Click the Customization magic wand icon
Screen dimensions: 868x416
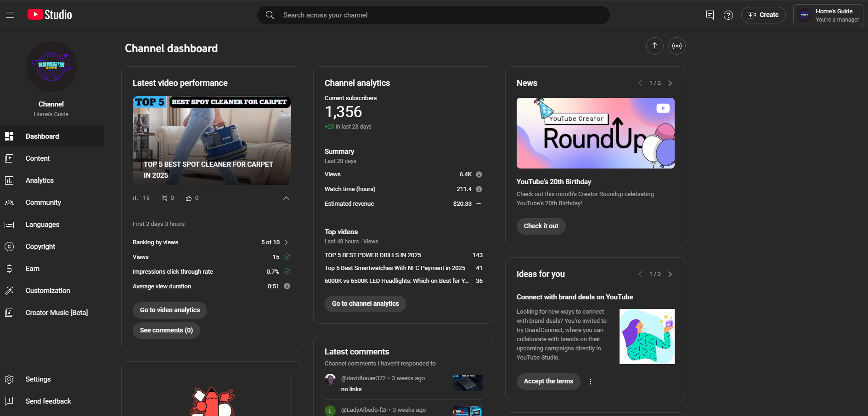click(9, 291)
